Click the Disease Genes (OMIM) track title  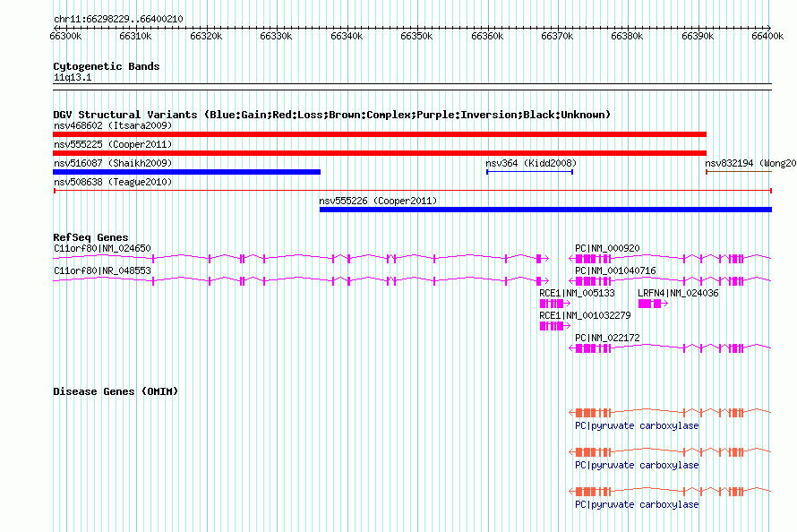coord(116,391)
